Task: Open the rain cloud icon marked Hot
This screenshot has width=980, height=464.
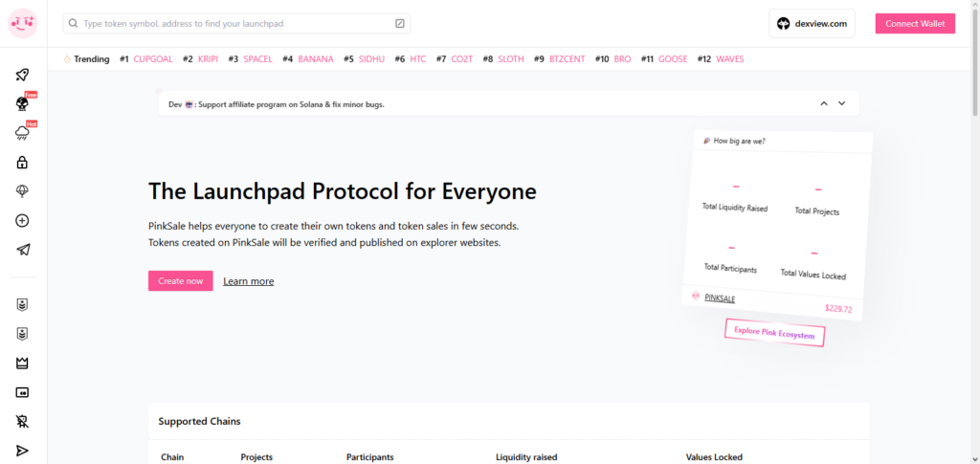Action: [23, 133]
